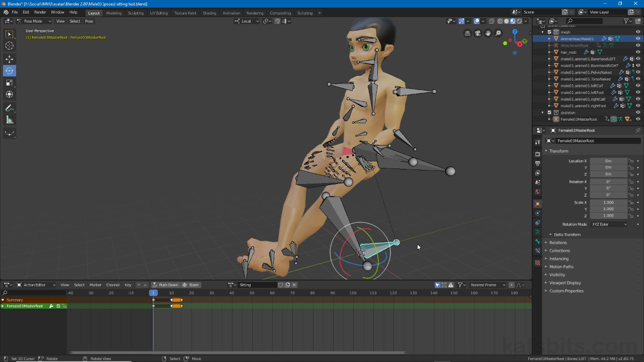Hide AnimeHead.Male01 in viewport

pyautogui.click(x=638, y=39)
